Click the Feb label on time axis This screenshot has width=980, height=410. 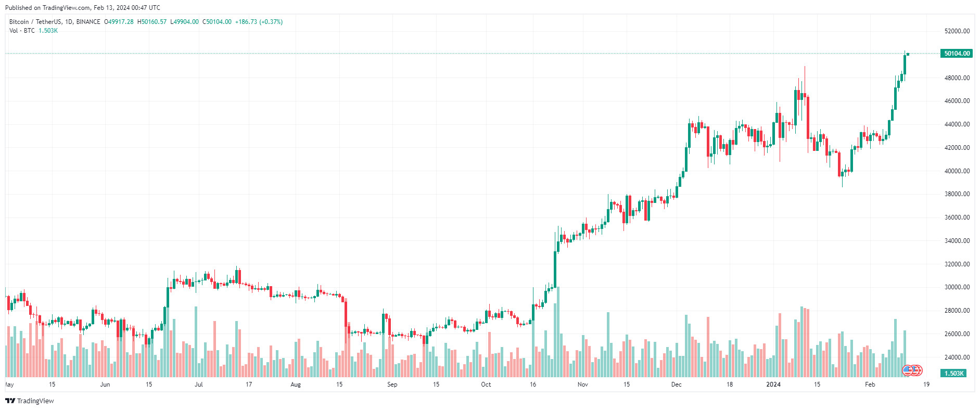(x=870, y=385)
